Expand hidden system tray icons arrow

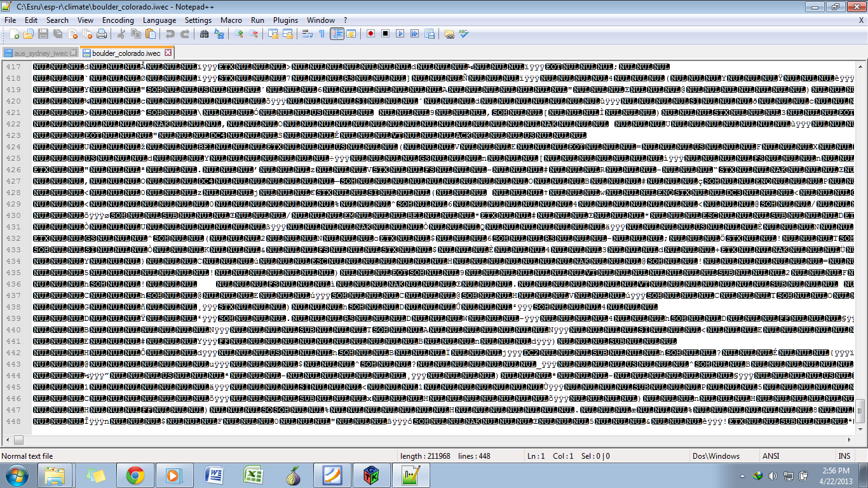click(742, 476)
